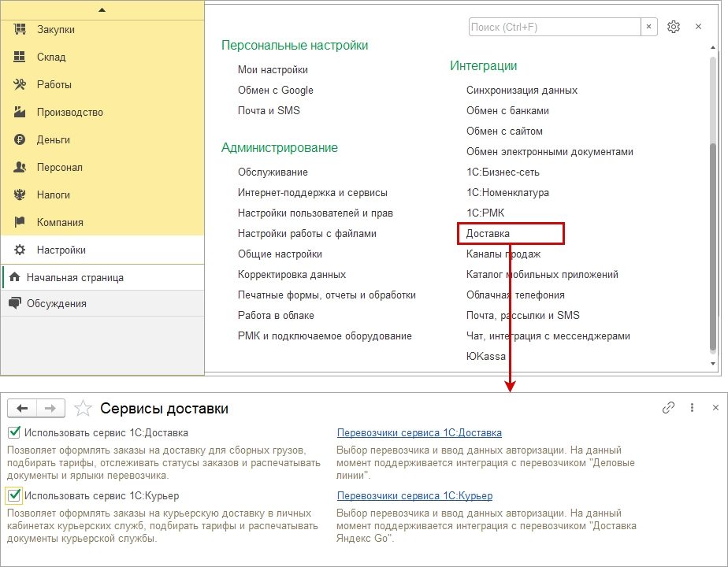Open Настройки пользователей и прав
This screenshot has width=728, height=567.
315,213
